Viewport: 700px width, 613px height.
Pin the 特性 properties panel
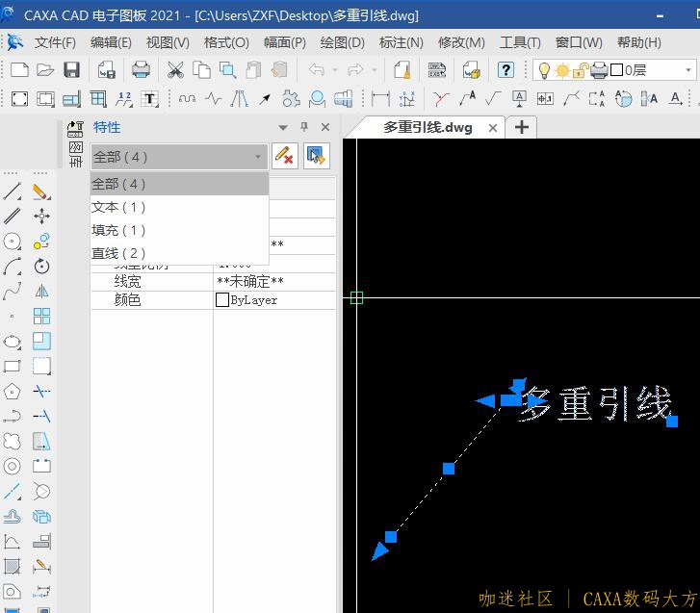[304, 127]
